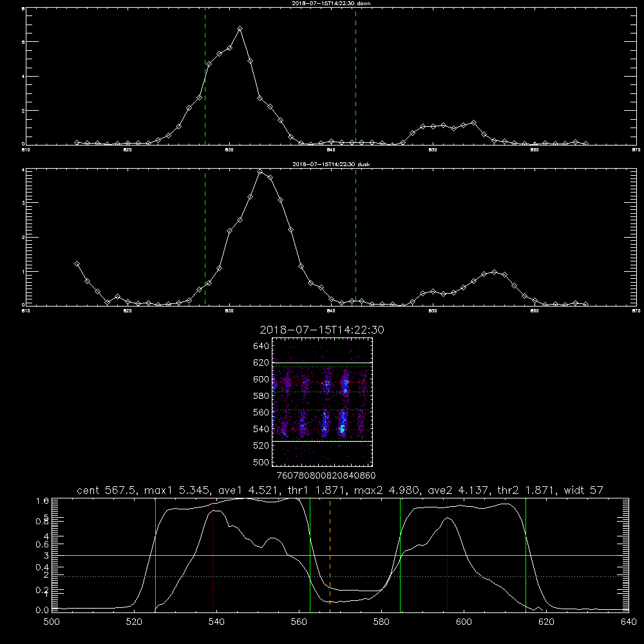Click the '640' label on the bottom plot x-axis
Screen dimensions: 644x644
coord(629,622)
